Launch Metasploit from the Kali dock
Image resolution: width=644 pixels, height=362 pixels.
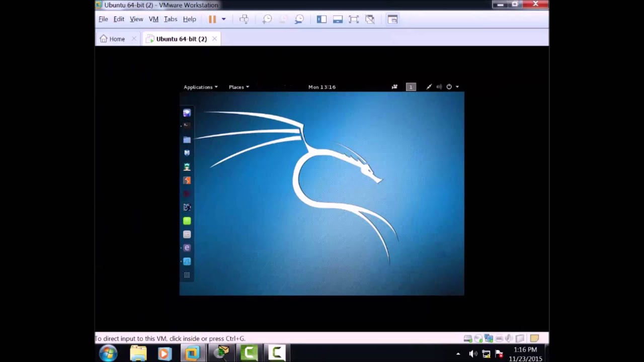[x=187, y=153]
